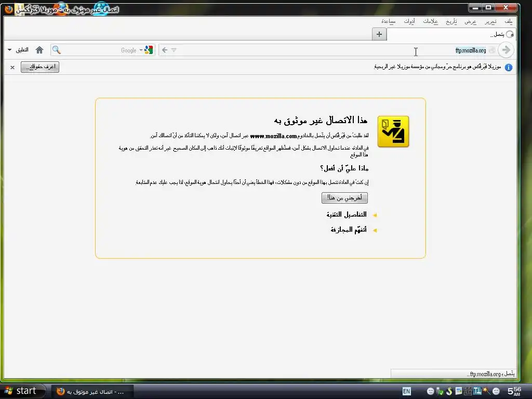Click the site identity icon in the address bar
Viewport: 532px width, 399px height.
click(492, 50)
